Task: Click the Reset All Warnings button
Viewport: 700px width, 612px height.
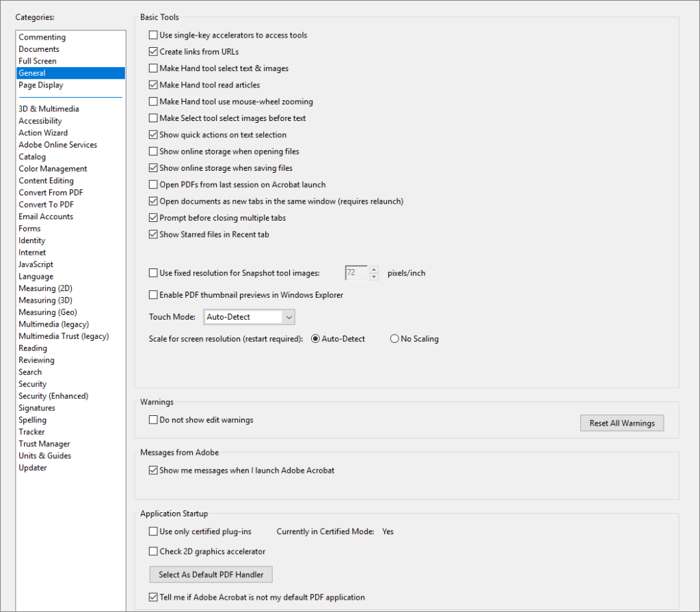Action: 621,423
